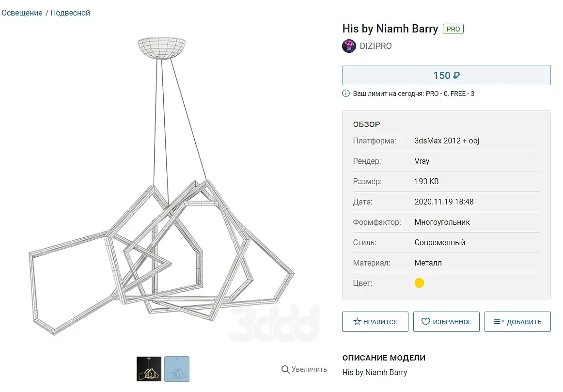Filter by style Современный
Viewport: 563px width, 392px height.
439,243
